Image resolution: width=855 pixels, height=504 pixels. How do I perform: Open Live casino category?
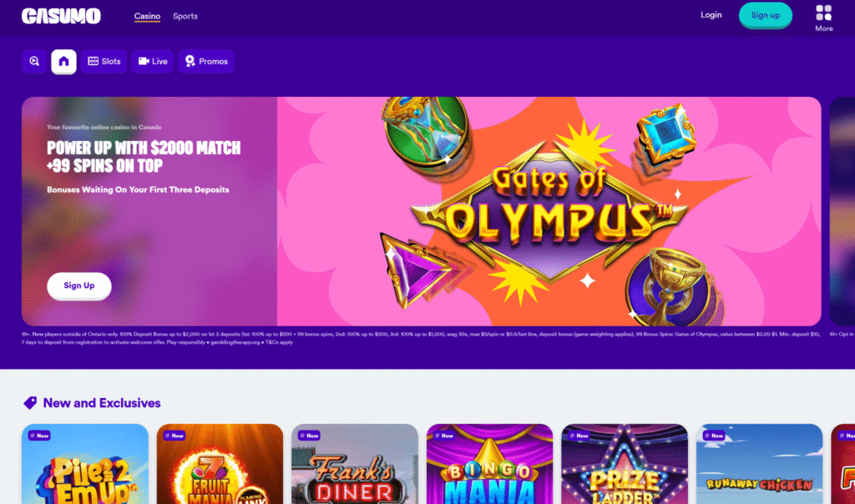pos(153,62)
